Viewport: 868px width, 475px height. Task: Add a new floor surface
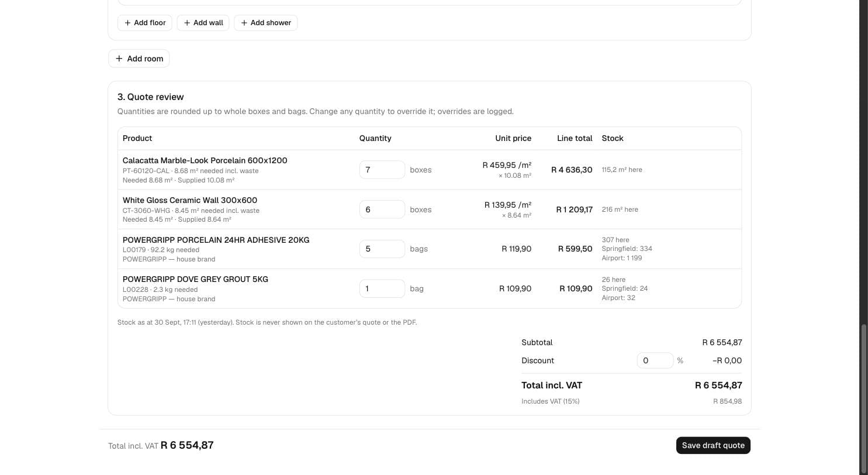(x=145, y=23)
